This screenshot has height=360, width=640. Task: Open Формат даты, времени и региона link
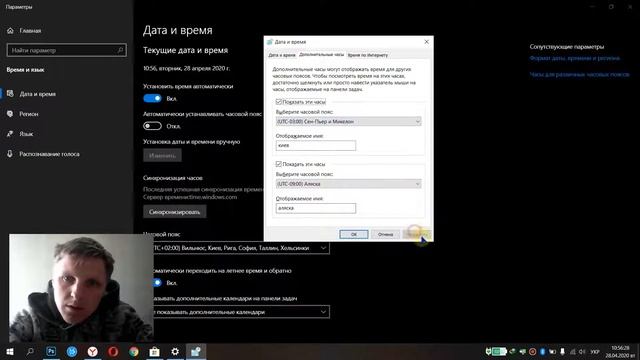pos(575,58)
